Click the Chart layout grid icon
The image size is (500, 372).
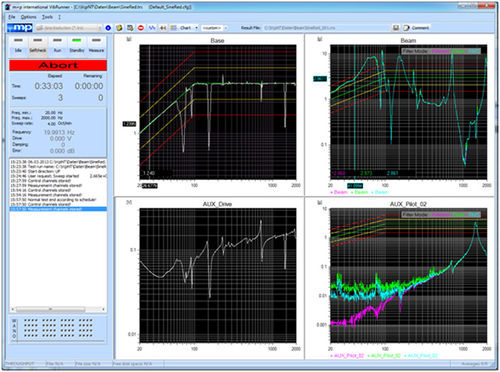pos(174,28)
